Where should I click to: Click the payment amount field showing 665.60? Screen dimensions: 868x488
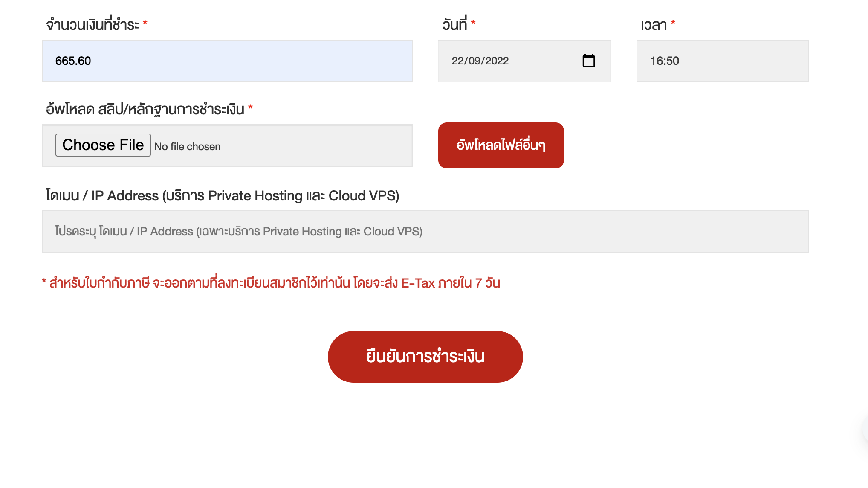(x=227, y=61)
